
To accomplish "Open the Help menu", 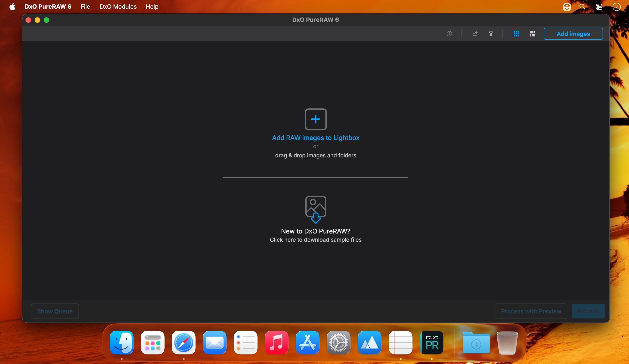I will coord(152,6).
